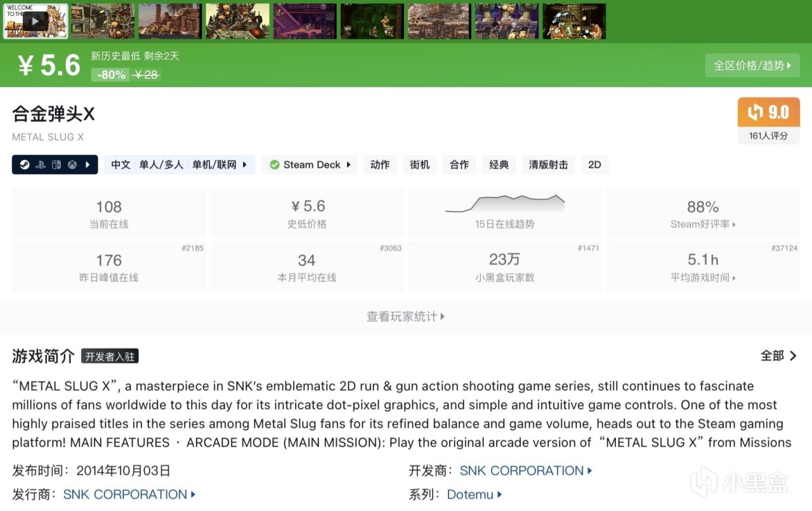
Task: Click the 游戏简介 section heading
Action: (x=43, y=356)
